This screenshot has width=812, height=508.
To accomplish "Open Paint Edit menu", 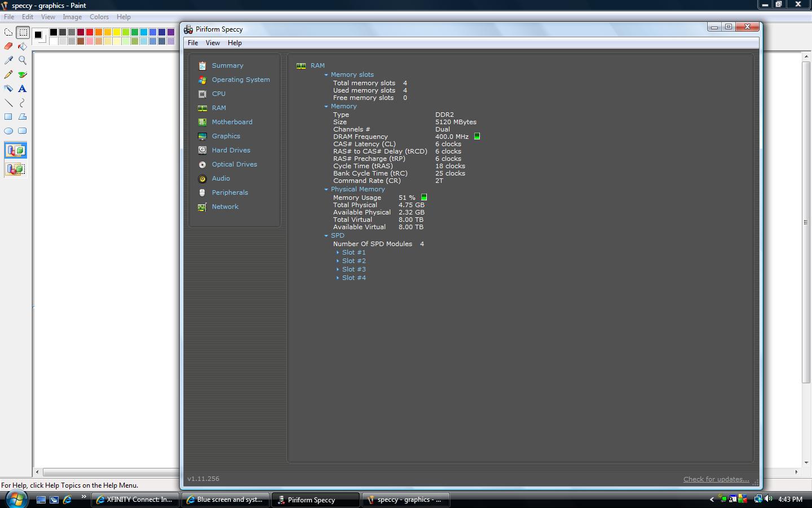I will point(28,17).
